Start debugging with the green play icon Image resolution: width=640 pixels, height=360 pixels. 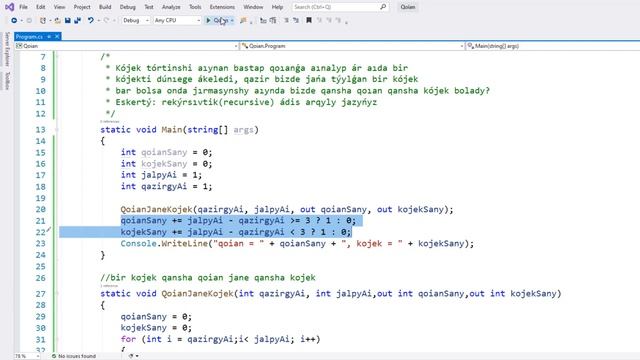click(208, 20)
